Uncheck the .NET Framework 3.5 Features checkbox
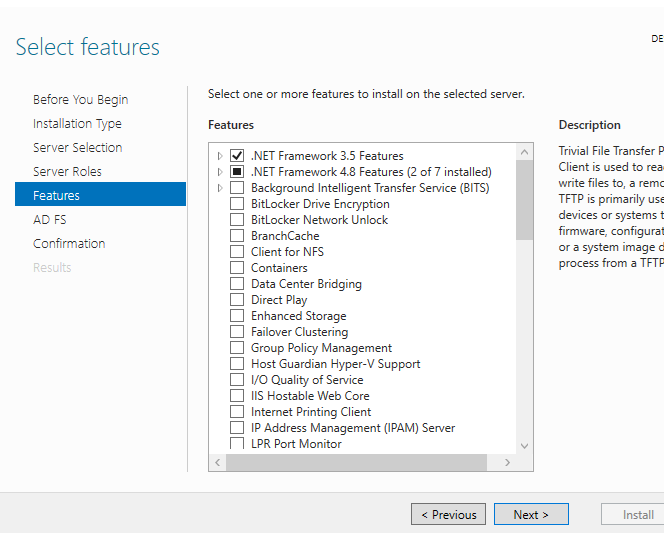The width and height of the screenshot is (664, 533). point(237,156)
